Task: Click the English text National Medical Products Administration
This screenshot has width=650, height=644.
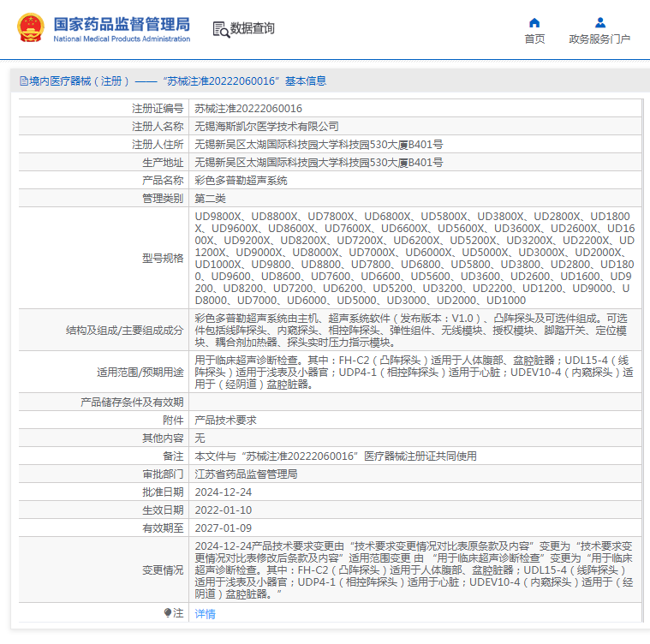Action: (122, 39)
